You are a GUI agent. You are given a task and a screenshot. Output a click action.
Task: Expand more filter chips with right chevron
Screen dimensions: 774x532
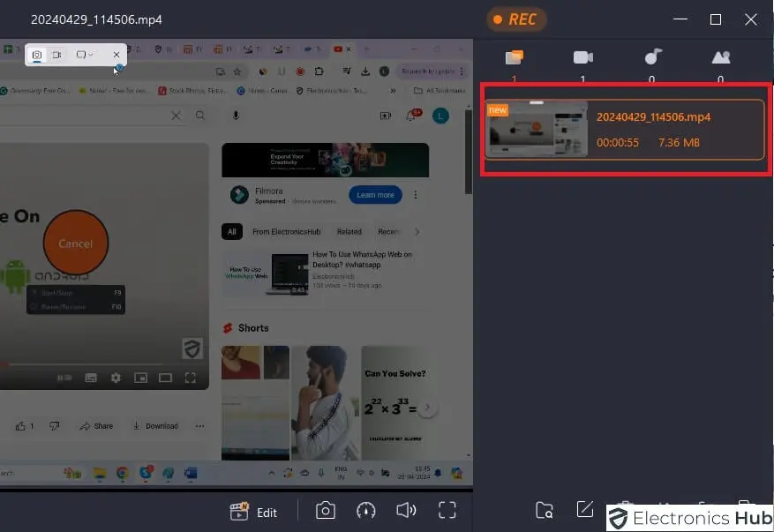tap(417, 231)
